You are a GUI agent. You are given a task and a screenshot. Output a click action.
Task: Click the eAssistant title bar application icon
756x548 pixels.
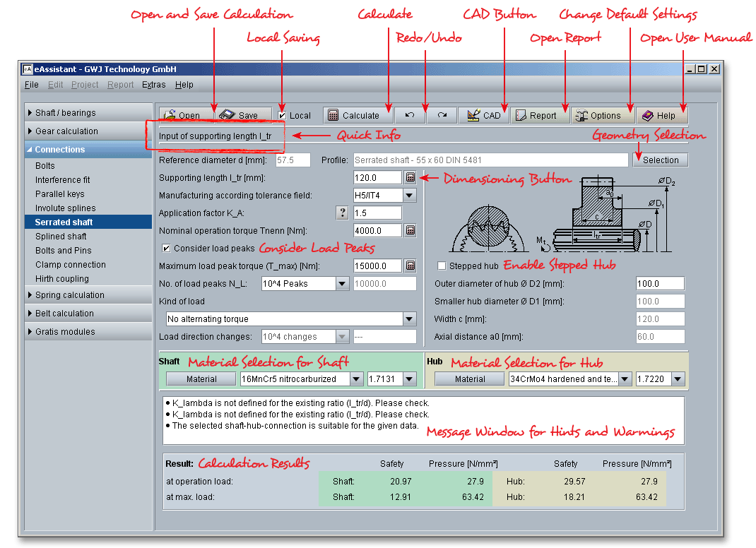tap(28, 69)
